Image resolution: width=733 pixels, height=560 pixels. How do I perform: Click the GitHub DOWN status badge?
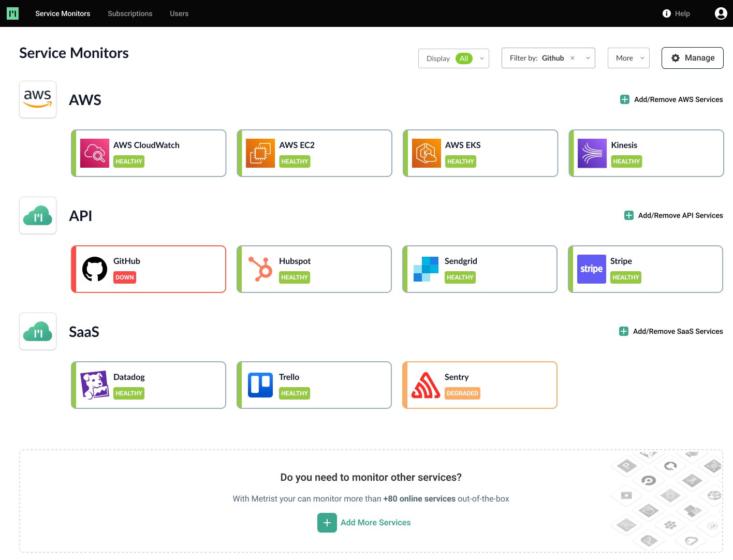[x=125, y=277]
